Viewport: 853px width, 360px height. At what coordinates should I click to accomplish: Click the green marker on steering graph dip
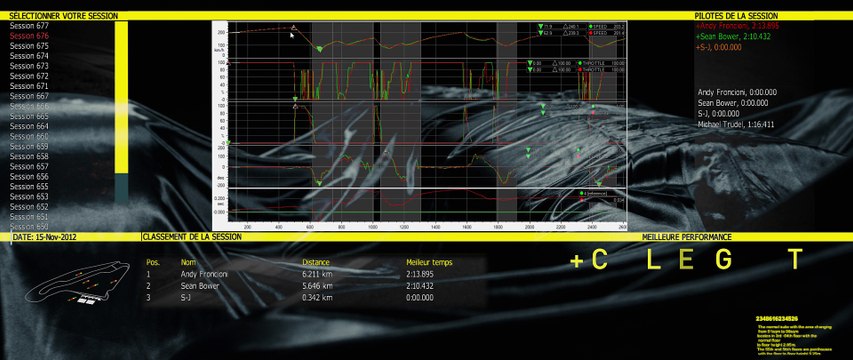coord(319,184)
